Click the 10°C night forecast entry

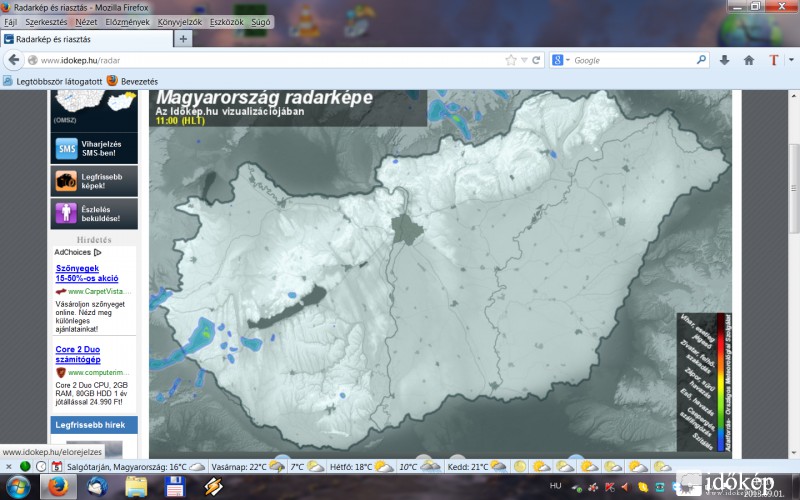click(x=419, y=467)
